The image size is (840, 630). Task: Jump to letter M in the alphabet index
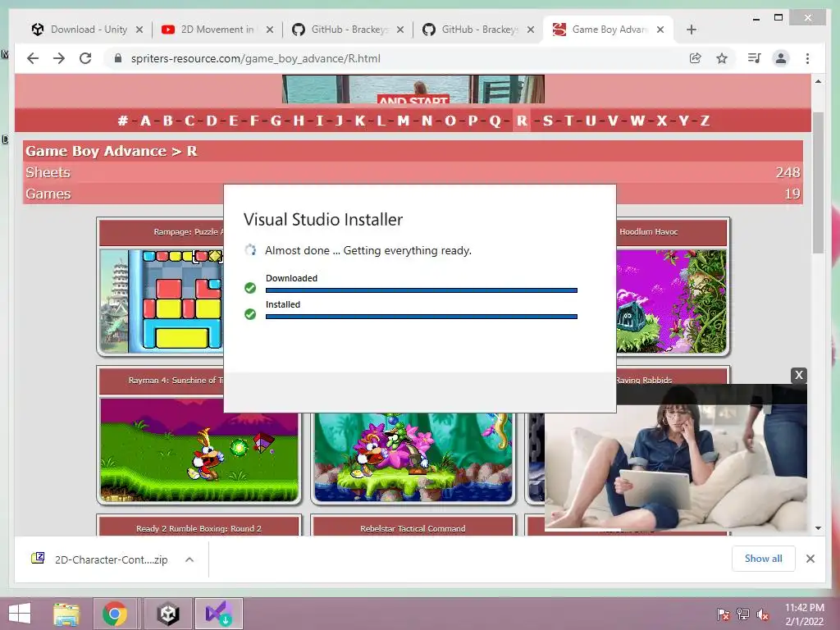click(404, 121)
